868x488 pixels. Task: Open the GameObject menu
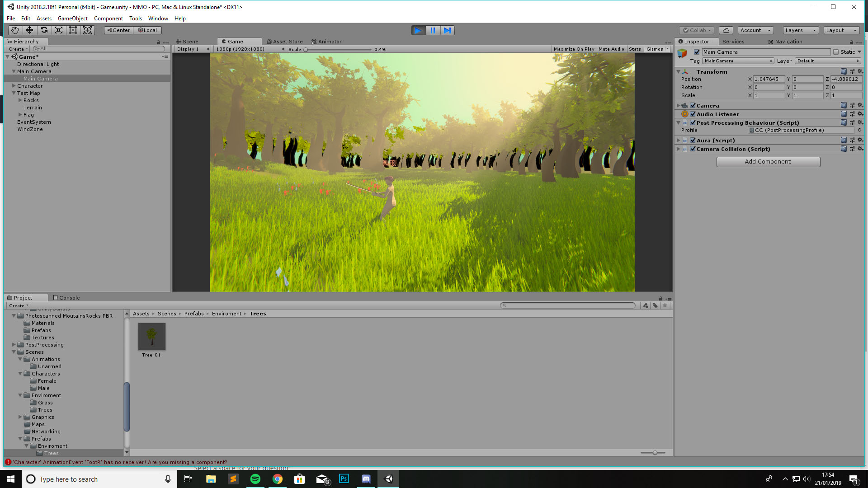[x=73, y=19]
